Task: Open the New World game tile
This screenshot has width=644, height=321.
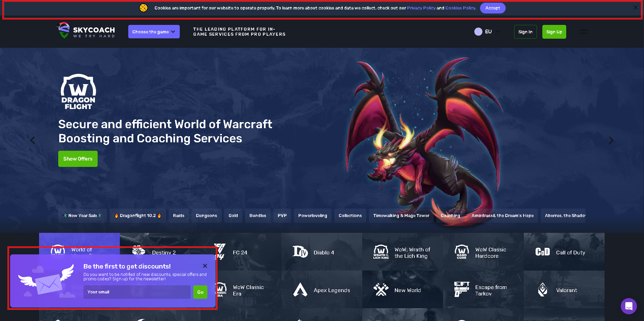Action: tap(402, 290)
